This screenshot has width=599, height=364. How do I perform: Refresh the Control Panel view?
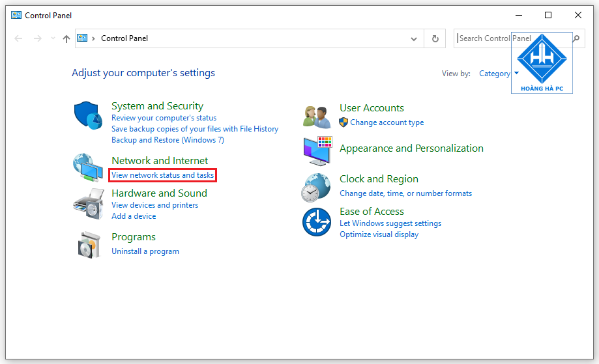435,38
